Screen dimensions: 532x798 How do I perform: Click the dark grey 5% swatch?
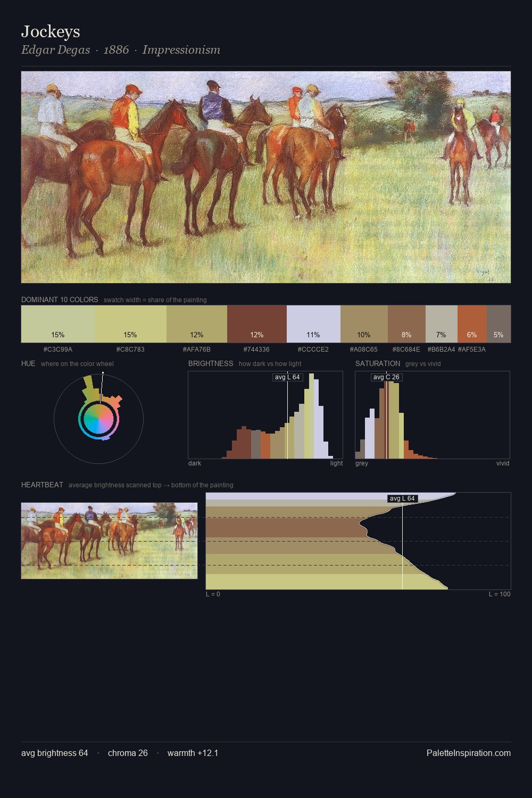tap(498, 324)
